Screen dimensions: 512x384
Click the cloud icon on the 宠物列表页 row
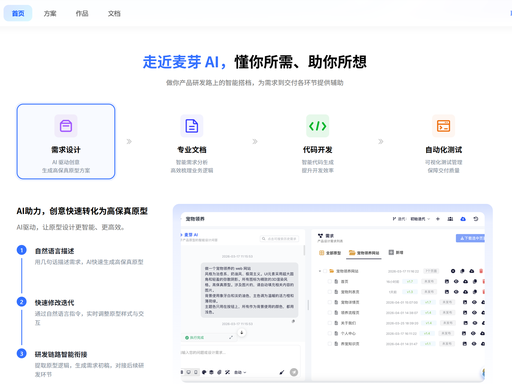tap(465, 292)
